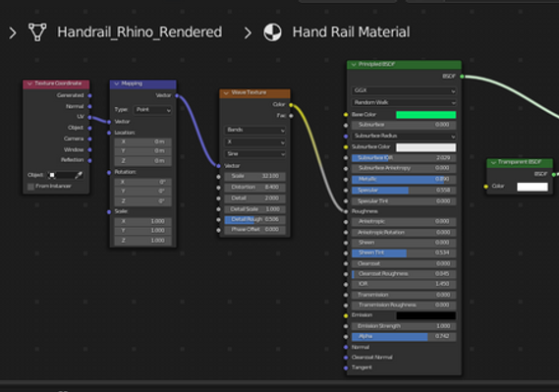
Task: Click the breadcrumb arrow before Handrail_Rhino_Rendered
Action: pyautogui.click(x=13, y=33)
